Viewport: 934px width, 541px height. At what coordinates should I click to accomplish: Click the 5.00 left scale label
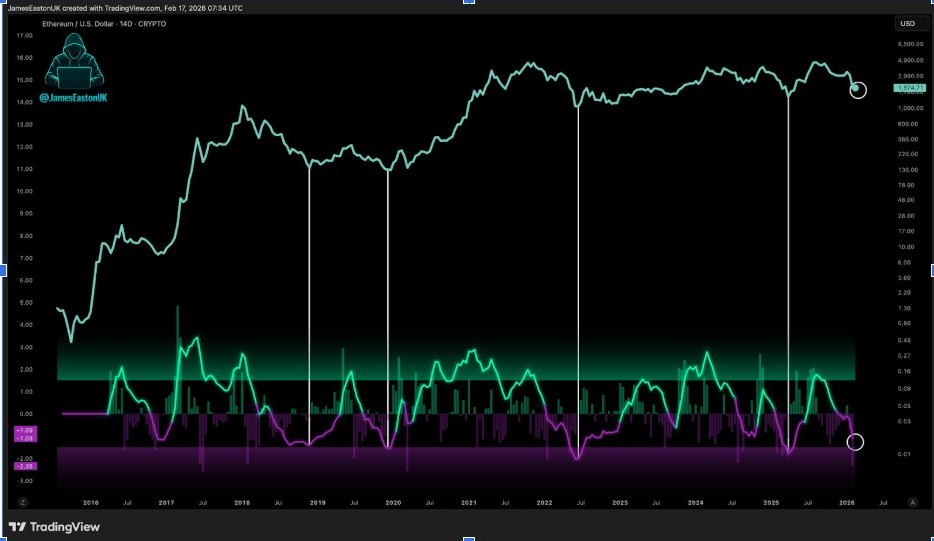tap(24, 303)
